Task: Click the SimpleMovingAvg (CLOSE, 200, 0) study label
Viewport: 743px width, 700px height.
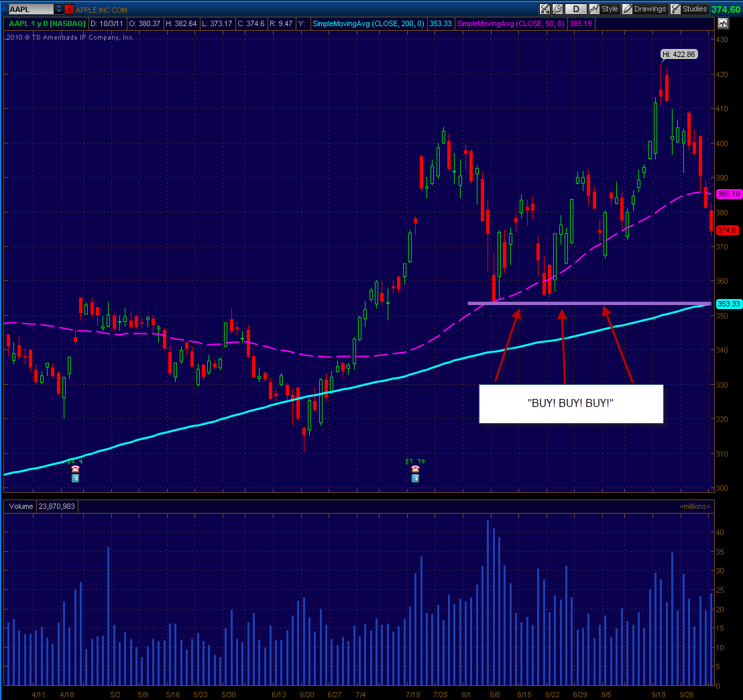Action: pos(368,23)
